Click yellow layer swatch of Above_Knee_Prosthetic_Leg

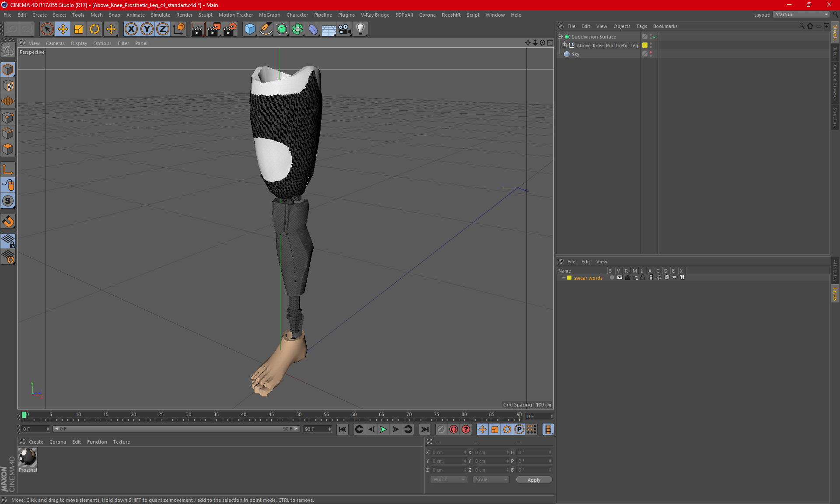pos(645,45)
